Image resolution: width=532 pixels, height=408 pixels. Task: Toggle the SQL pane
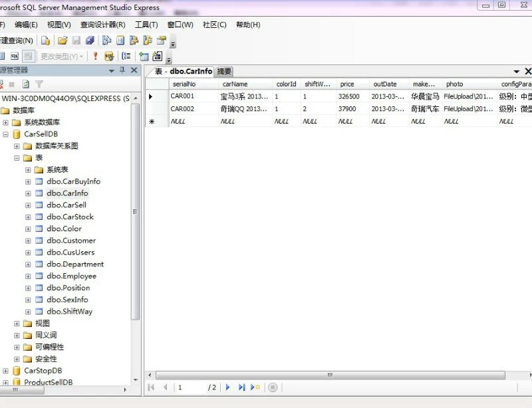click(15, 56)
